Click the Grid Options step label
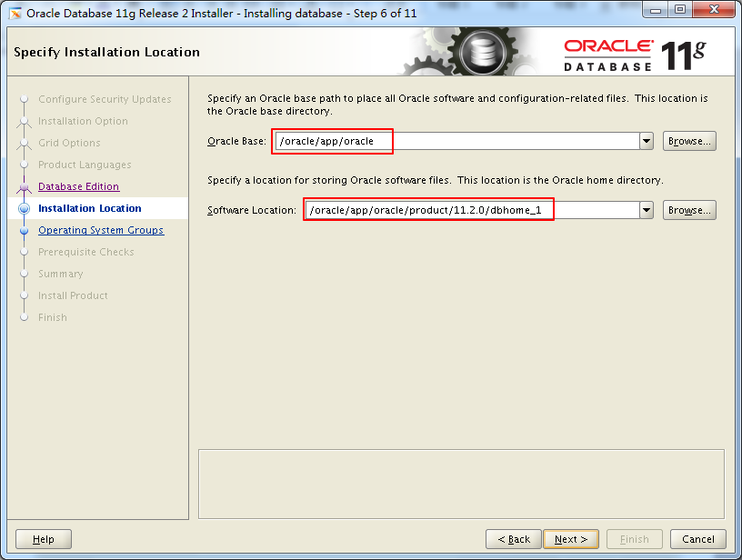The image size is (742, 560). click(69, 143)
